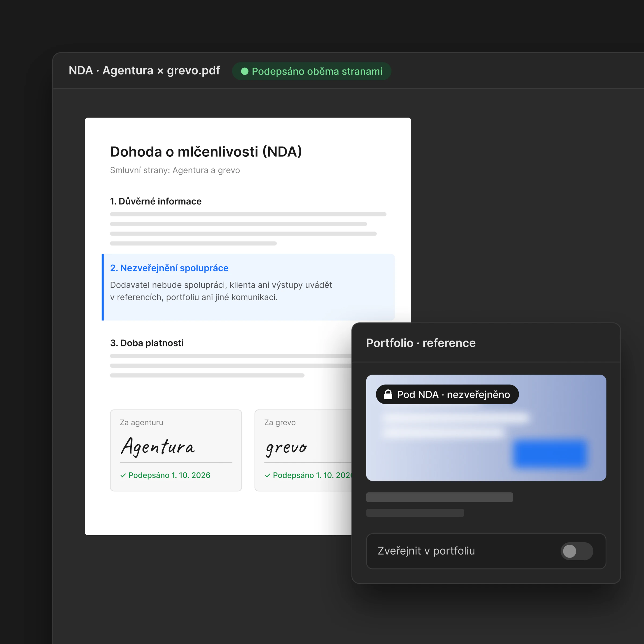This screenshot has width=644, height=644.
Task: Select the file name 'NDA · Agentura × grevo.pdf'
Action: (144, 71)
